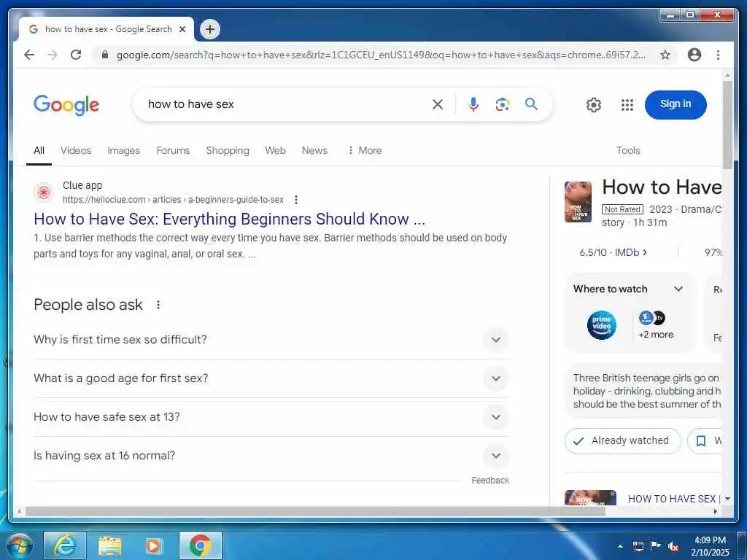Switch to the Videos tab
Screen dimensions: 747x560
(76, 150)
